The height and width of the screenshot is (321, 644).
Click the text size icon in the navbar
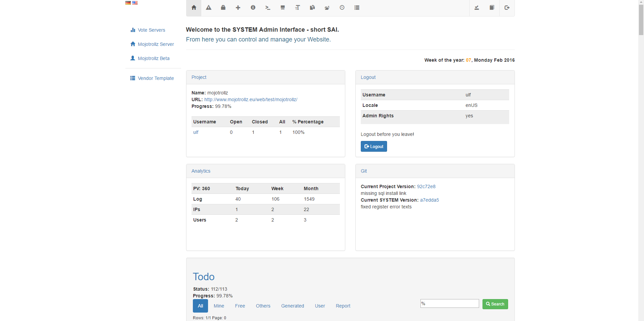coord(297,8)
